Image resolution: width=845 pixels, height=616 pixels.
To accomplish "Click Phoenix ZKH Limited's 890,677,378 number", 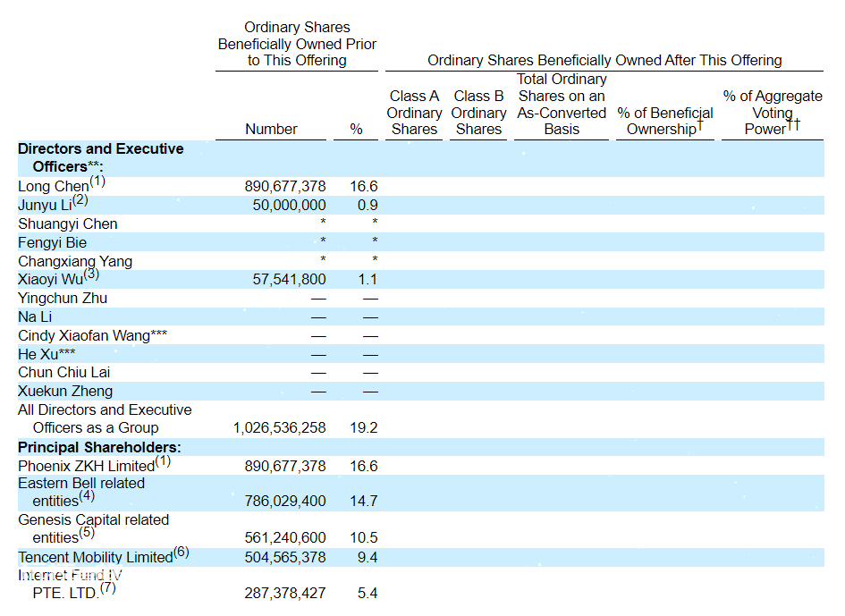I will (x=285, y=466).
